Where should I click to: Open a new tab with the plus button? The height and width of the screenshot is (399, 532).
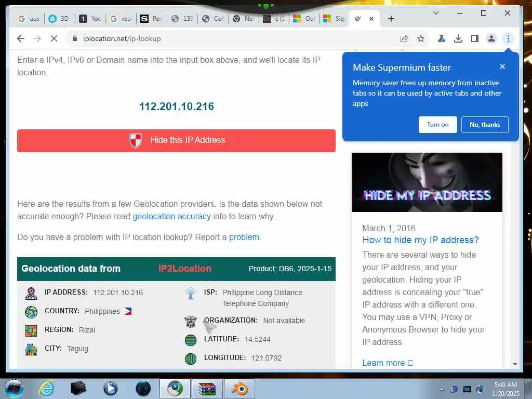391,19
